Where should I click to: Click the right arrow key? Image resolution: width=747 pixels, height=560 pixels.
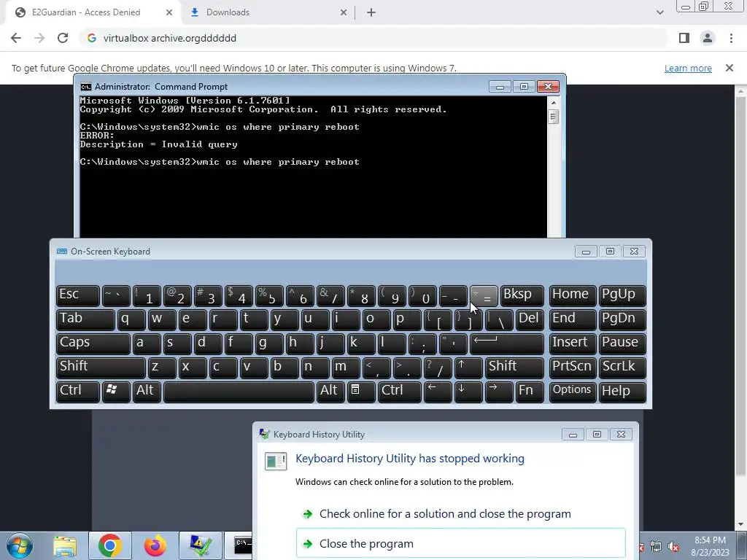[499, 392]
